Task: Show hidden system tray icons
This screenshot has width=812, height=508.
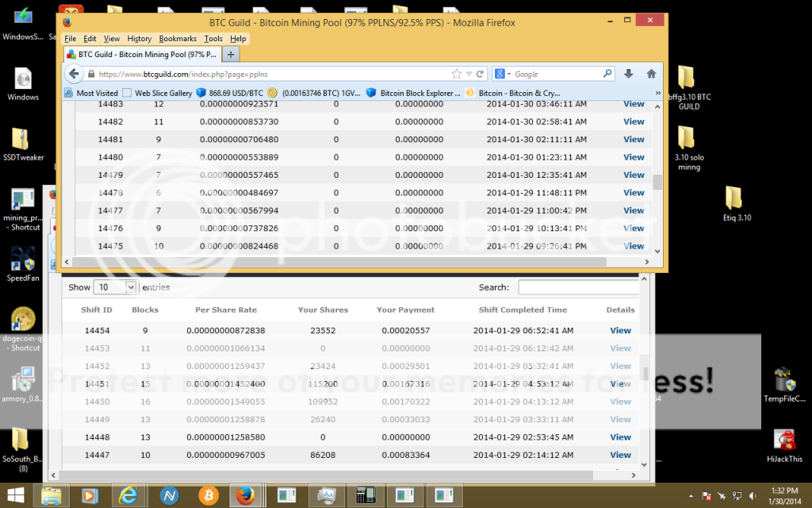Action: click(x=691, y=496)
